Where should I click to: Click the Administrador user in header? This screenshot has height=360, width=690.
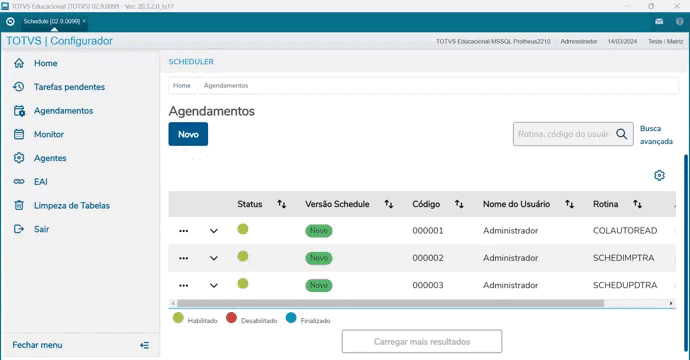[579, 41]
